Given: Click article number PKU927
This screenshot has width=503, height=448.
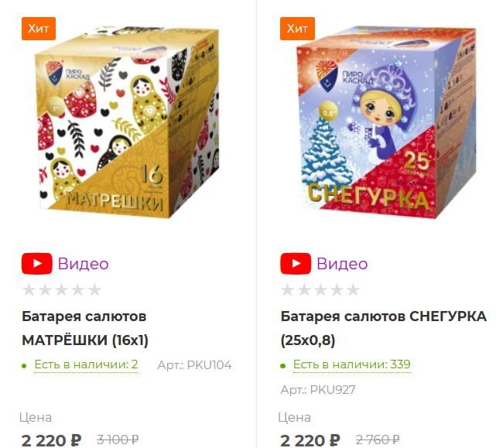Looking at the screenshot, I should (318, 390).
